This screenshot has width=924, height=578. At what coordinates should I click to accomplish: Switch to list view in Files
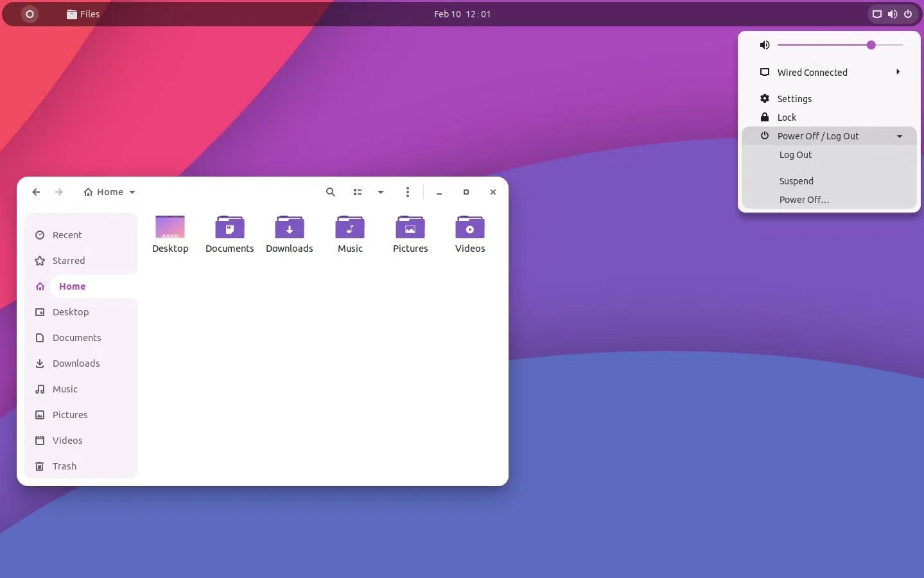click(358, 192)
